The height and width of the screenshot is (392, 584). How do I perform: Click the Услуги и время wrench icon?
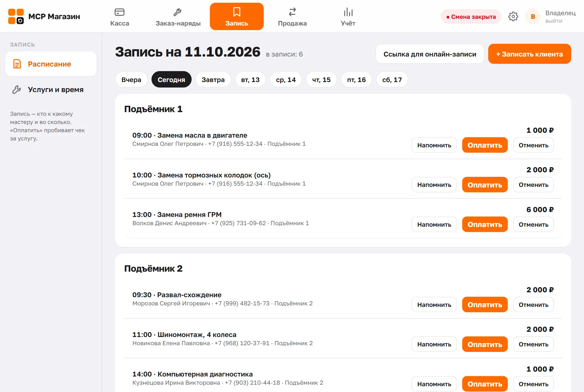coord(16,90)
